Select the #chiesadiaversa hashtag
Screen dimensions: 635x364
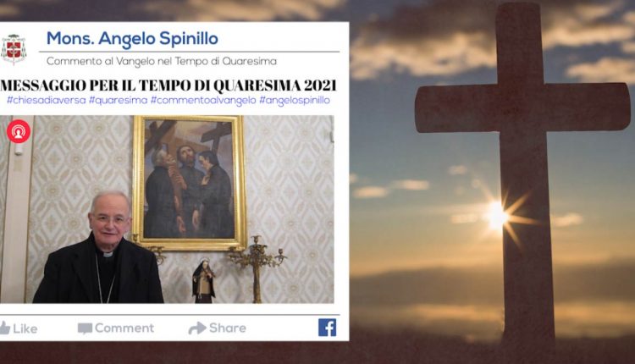[x=47, y=100]
